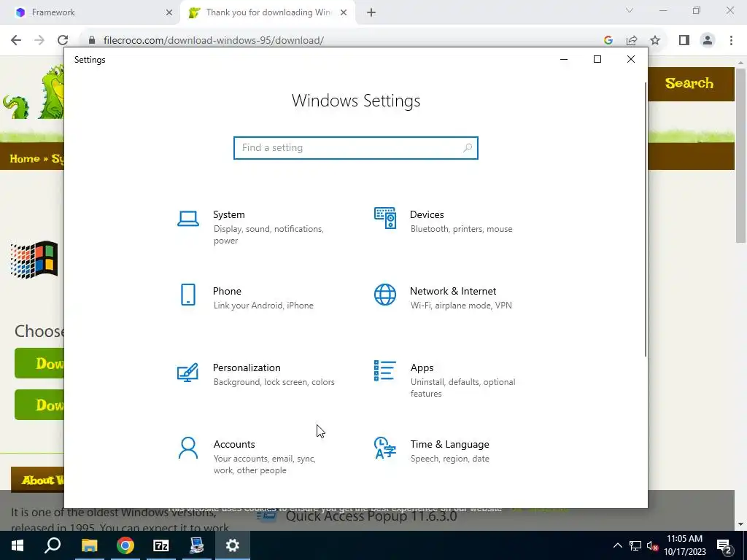Click the magnifier icon in Find a setting
The height and width of the screenshot is (560, 747).
[x=468, y=147]
